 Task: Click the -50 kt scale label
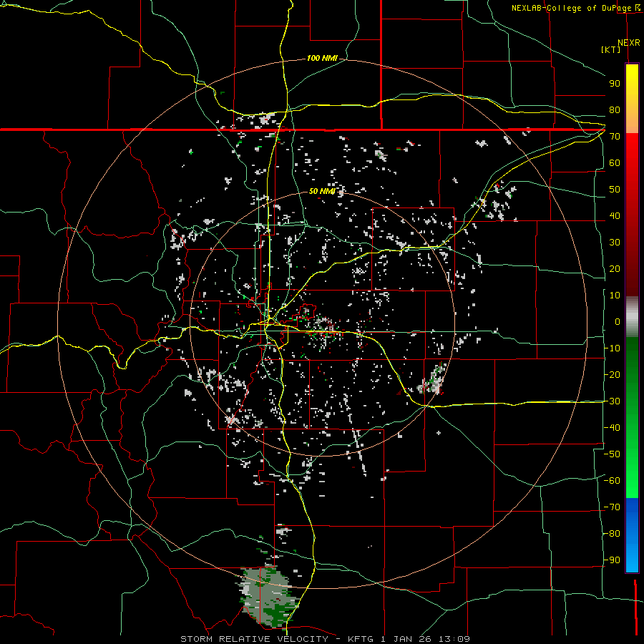click(x=612, y=454)
